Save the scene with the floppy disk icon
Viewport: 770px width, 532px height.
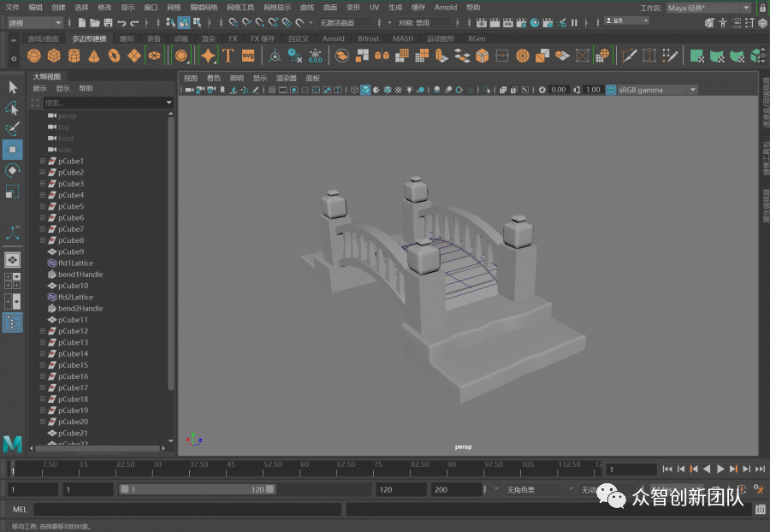pyautogui.click(x=108, y=22)
